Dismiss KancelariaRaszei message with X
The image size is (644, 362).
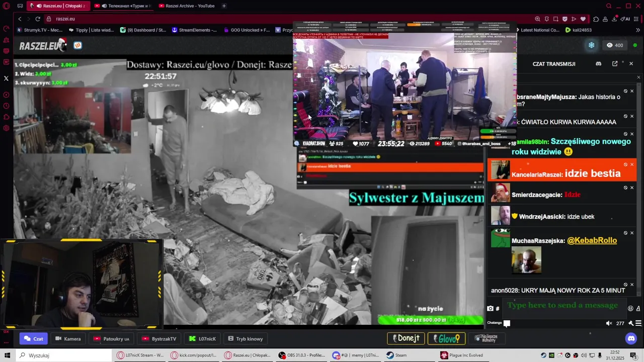(x=632, y=164)
